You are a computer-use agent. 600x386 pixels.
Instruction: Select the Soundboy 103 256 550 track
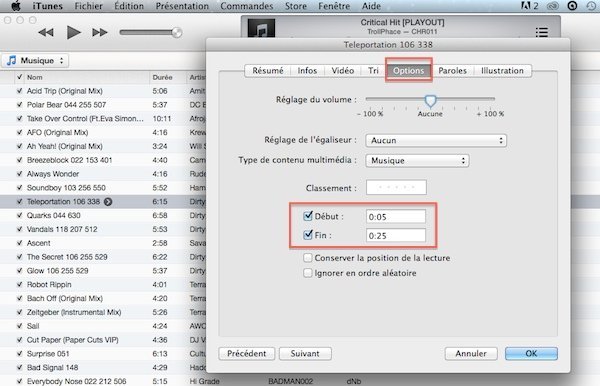tap(66, 188)
